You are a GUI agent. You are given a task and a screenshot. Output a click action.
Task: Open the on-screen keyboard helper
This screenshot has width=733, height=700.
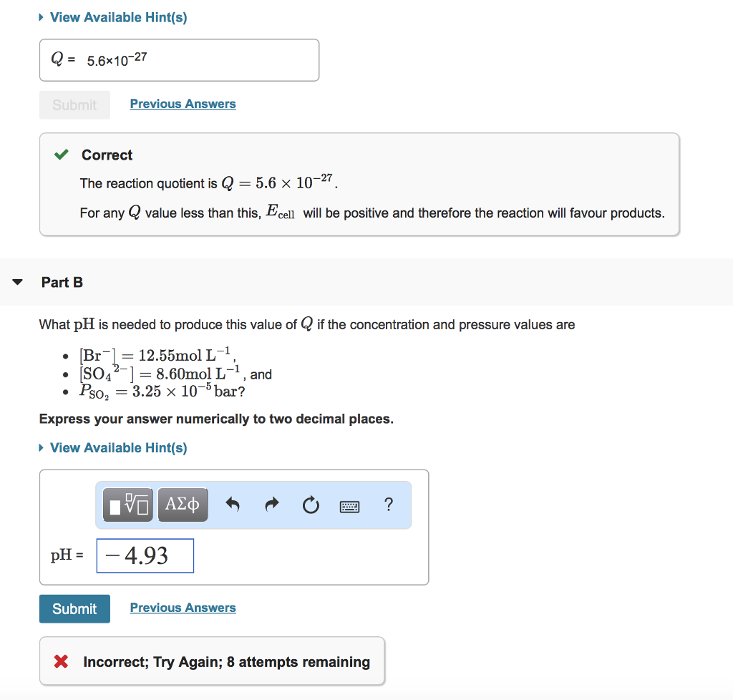pos(349,505)
